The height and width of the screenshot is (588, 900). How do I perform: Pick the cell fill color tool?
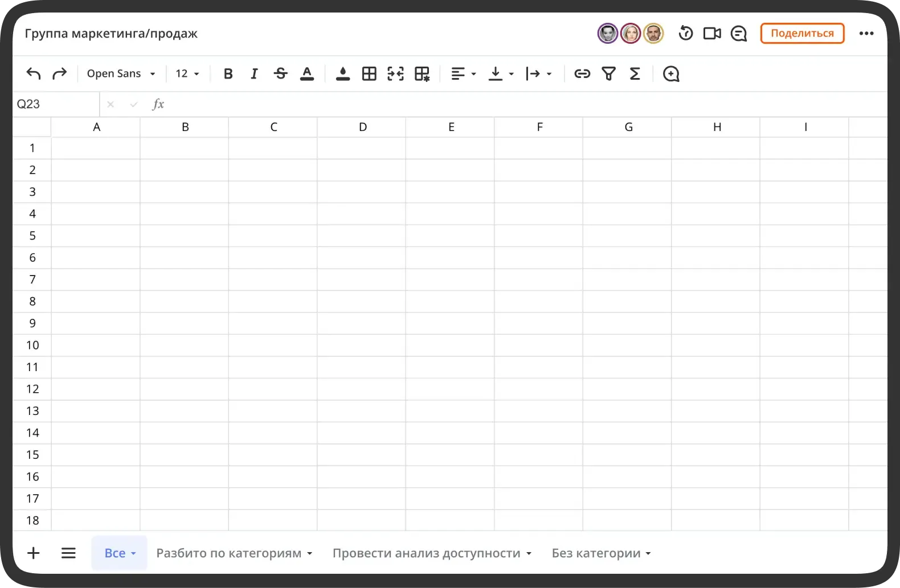click(x=342, y=73)
